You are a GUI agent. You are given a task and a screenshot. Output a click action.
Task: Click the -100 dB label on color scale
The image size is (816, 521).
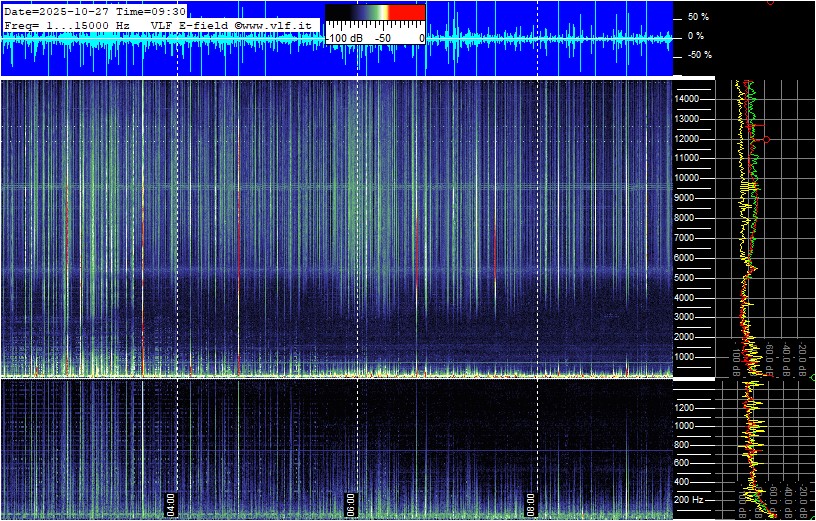(x=344, y=38)
